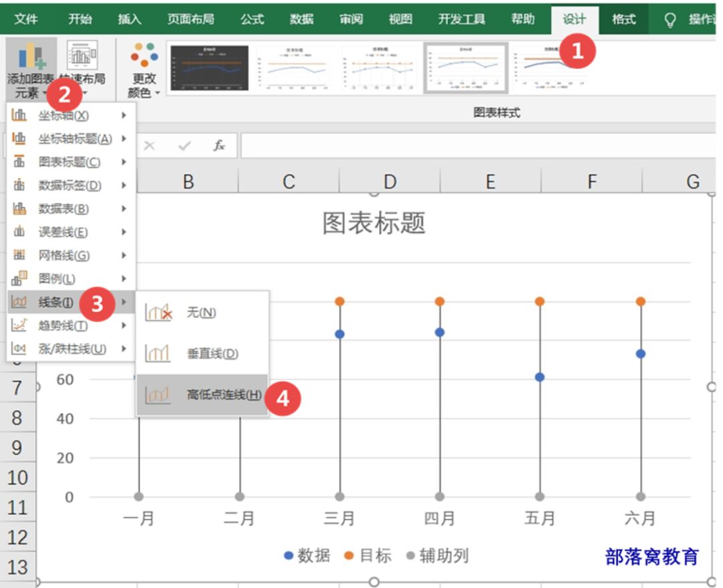Click the 数据 legend entry
Viewport: 723px width, 588px height.
pos(307,556)
